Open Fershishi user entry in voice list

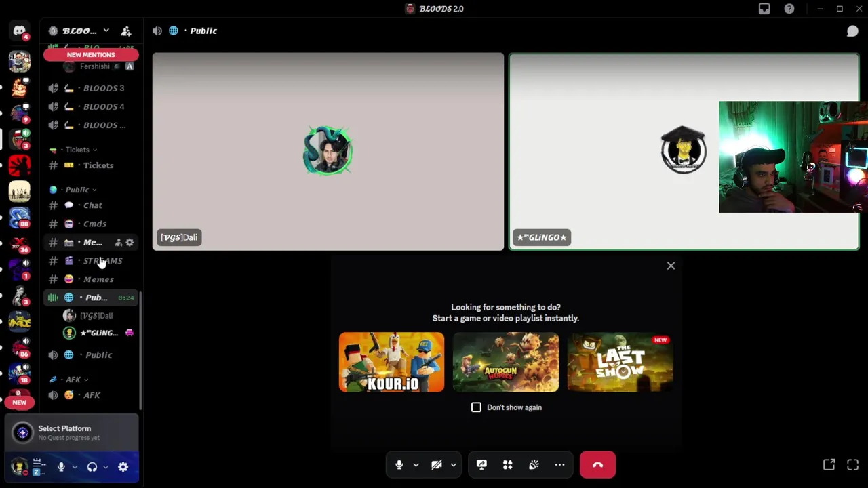100,66
